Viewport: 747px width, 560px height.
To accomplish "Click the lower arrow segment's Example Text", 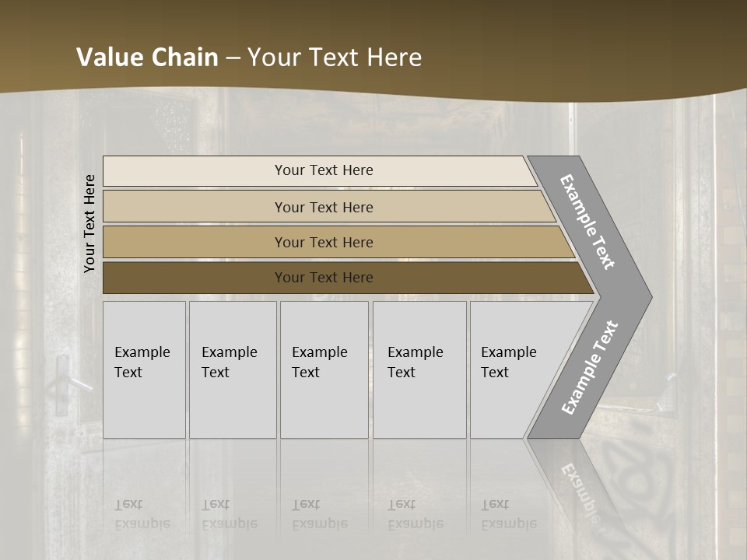I will pos(590,368).
